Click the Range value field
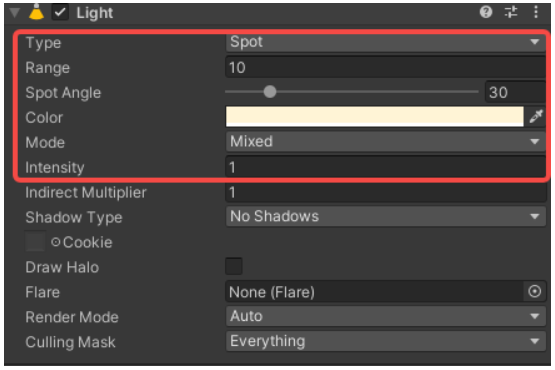The height and width of the screenshot is (370, 555). pyautogui.click(x=385, y=67)
